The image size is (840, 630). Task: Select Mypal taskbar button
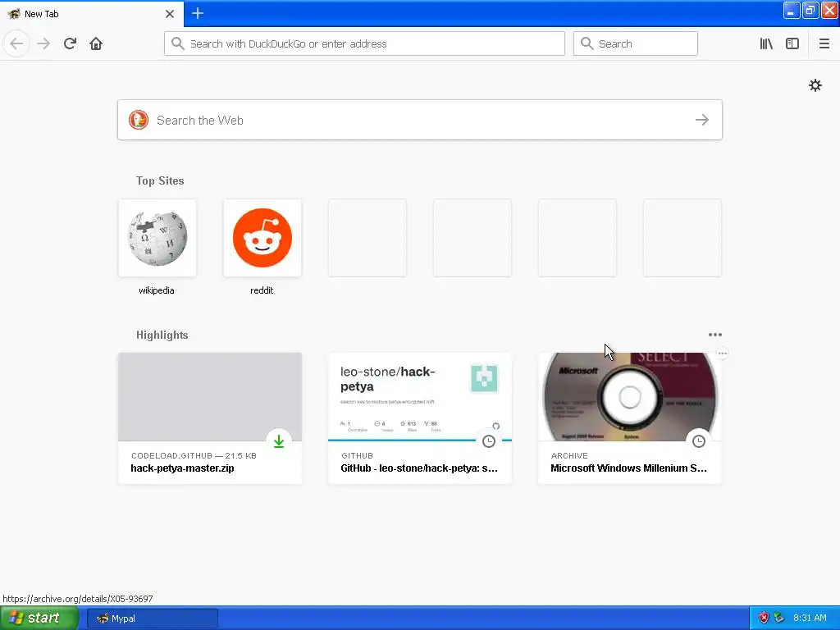pyautogui.click(x=152, y=619)
